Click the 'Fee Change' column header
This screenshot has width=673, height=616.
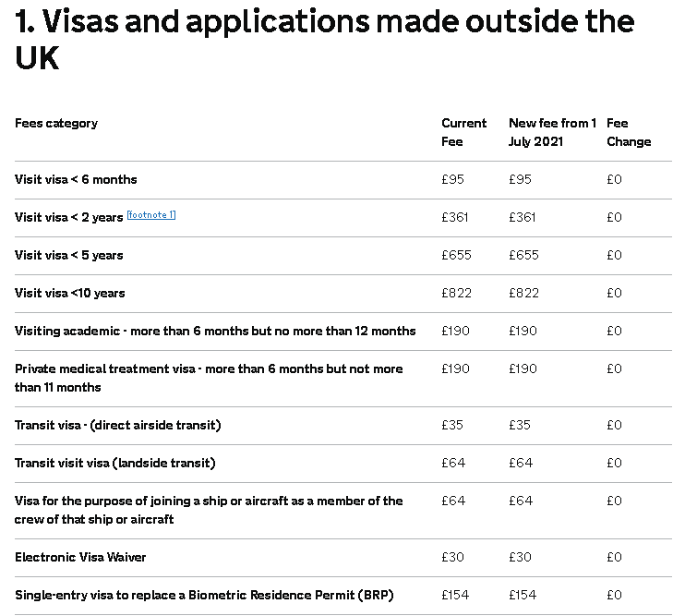[629, 132]
